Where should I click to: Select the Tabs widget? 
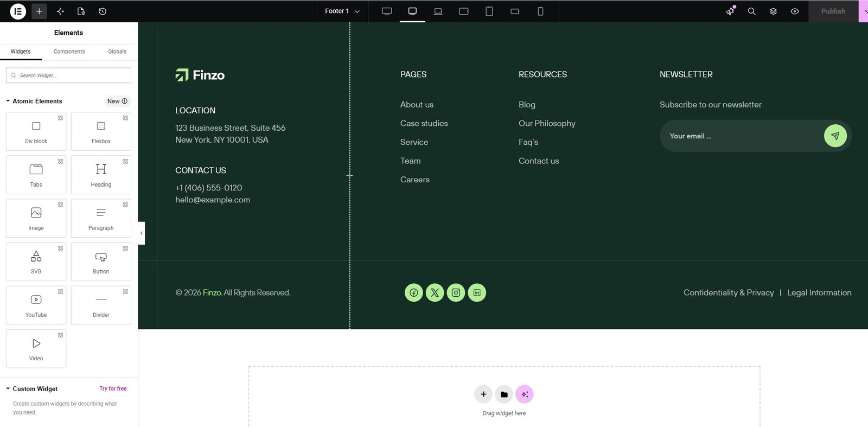pyautogui.click(x=36, y=175)
